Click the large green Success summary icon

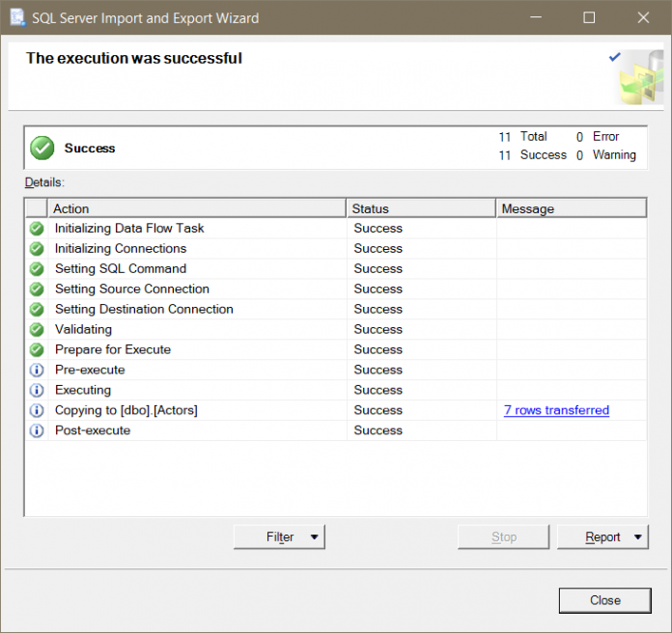click(x=42, y=148)
